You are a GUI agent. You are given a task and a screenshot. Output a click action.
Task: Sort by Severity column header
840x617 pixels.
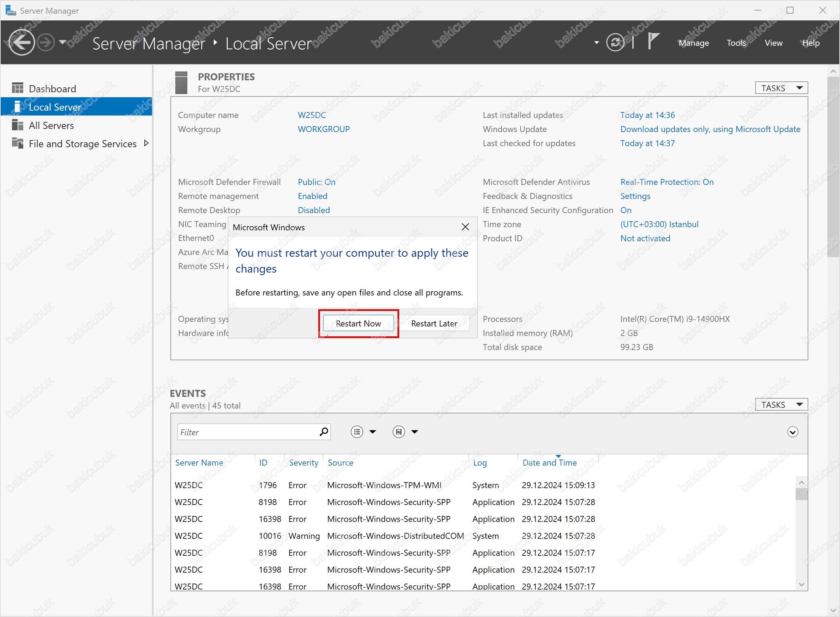(x=303, y=463)
